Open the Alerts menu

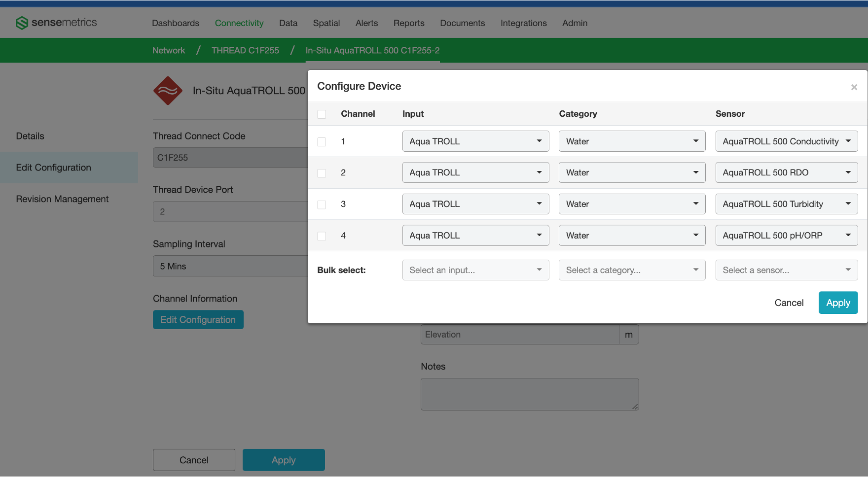coord(366,23)
